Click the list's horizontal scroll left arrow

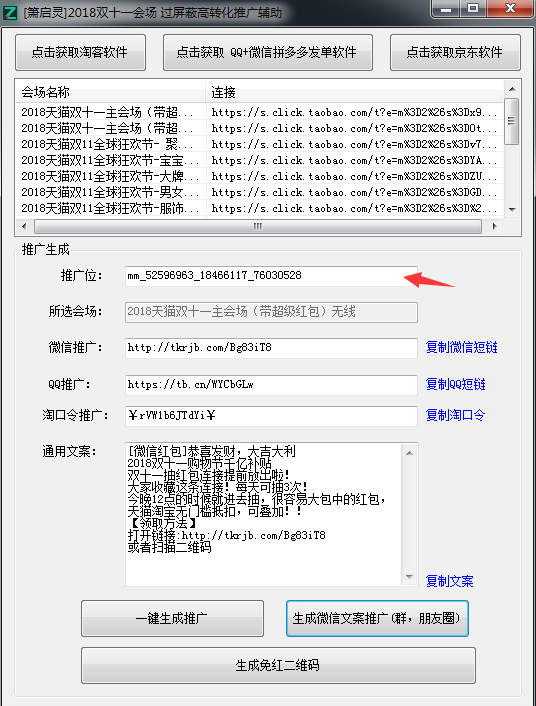pos(24,226)
